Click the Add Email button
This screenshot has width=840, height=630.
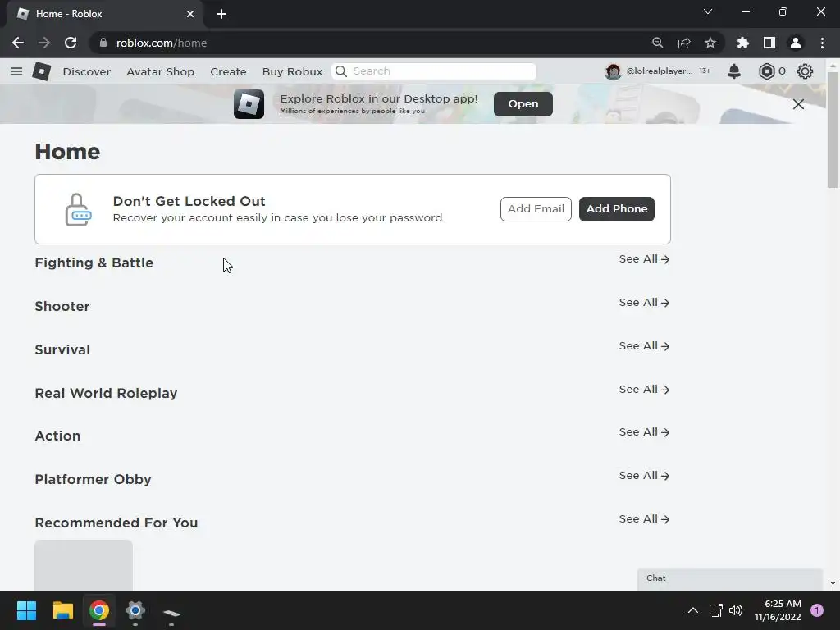point(536,209)
